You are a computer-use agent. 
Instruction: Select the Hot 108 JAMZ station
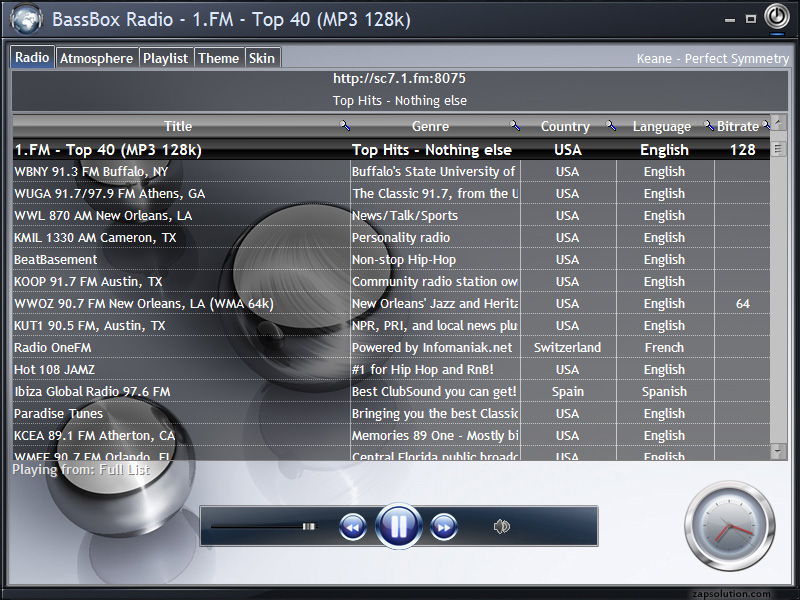[x=391, y=369]
